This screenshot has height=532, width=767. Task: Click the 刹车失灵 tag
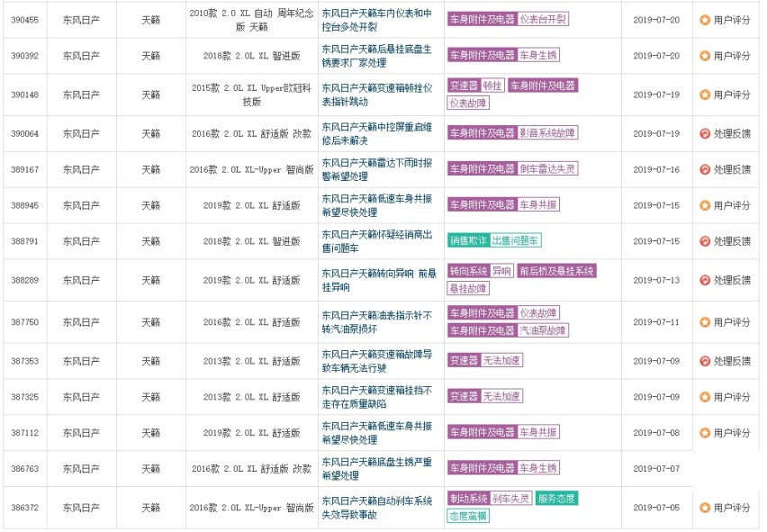510,499
